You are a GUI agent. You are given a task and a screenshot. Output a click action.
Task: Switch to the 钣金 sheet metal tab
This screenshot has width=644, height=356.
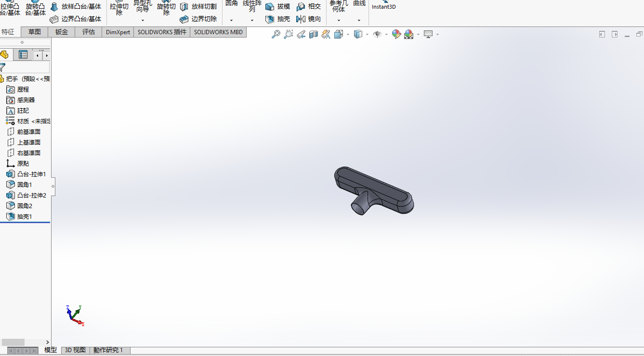[x=62, y=32]
